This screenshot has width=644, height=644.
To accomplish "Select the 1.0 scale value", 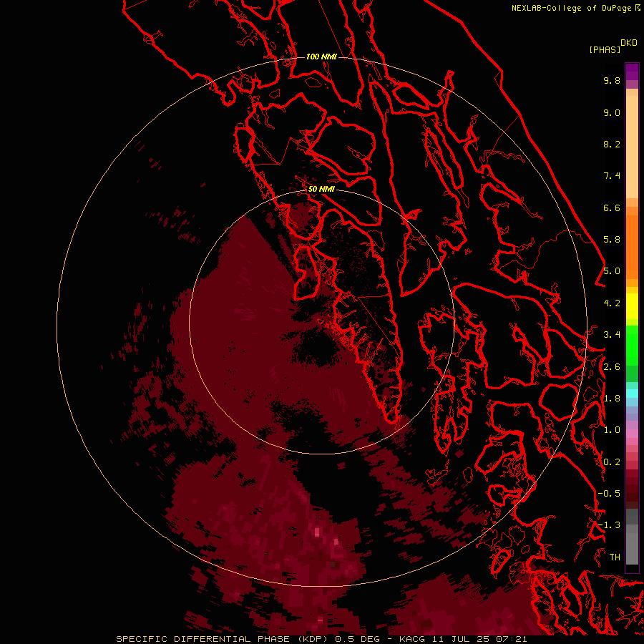I will [612, 430].
